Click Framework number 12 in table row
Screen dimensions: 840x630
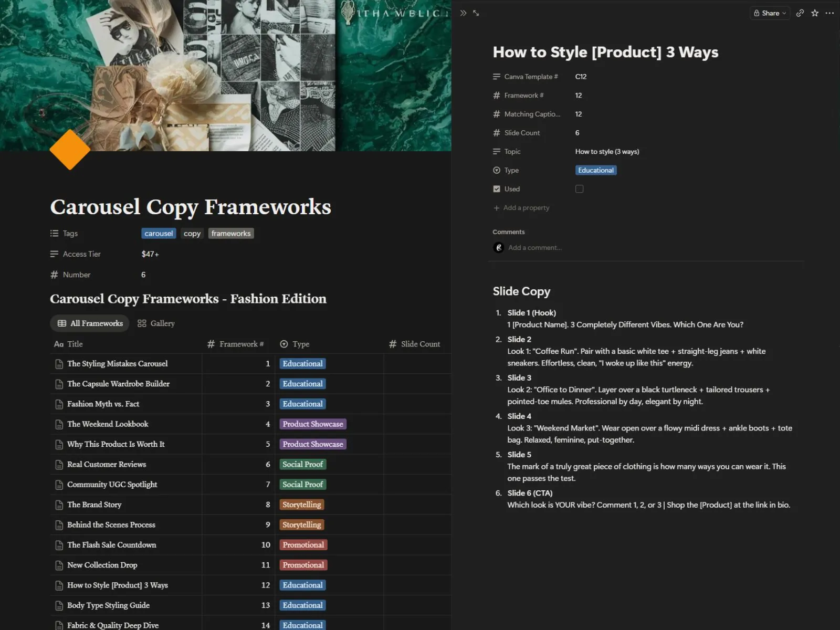pyautogui.click(x=266, y=585)
